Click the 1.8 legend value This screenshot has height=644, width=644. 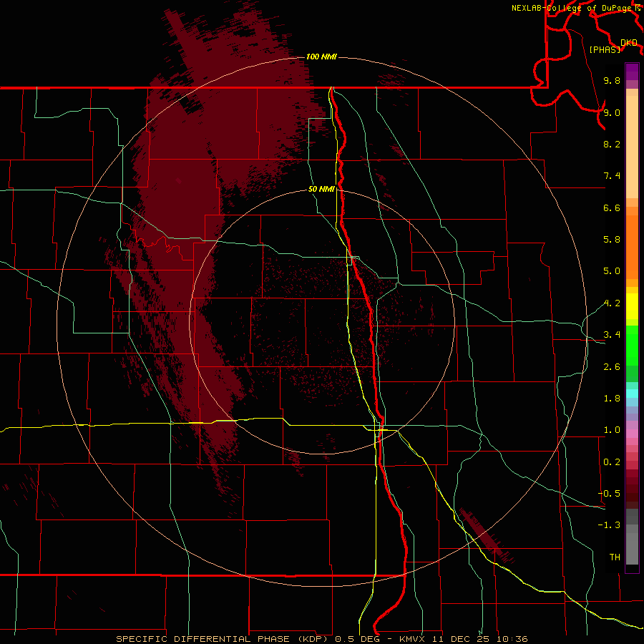612,399
